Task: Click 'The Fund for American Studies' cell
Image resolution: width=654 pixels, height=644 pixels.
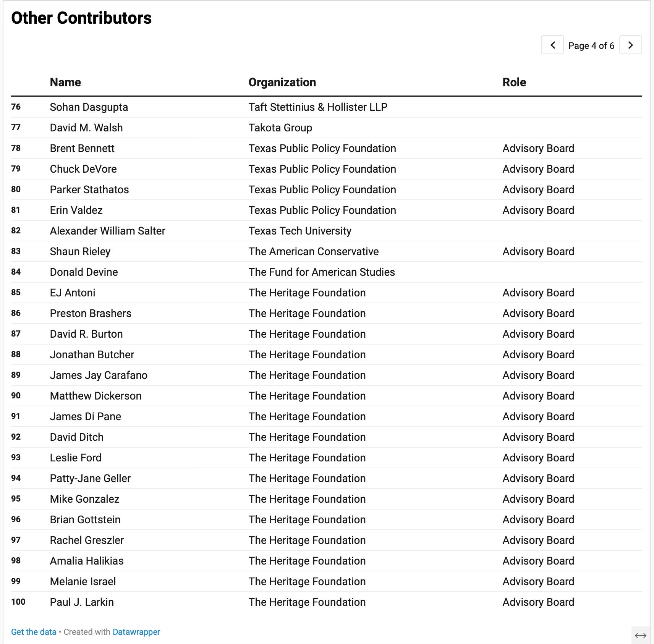Action: [322, 272]
